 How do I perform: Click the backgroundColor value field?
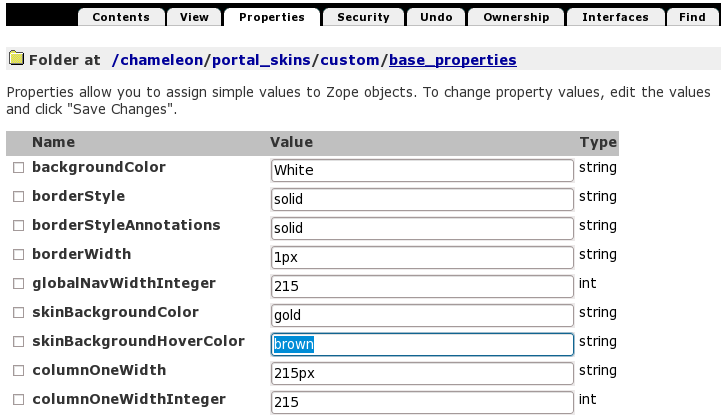click(x=422, y=170)
